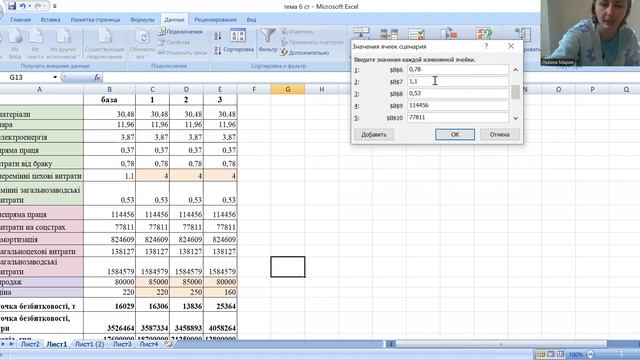
Task: Open the undo history dropdown arrow
Action: tap(30, 7)
